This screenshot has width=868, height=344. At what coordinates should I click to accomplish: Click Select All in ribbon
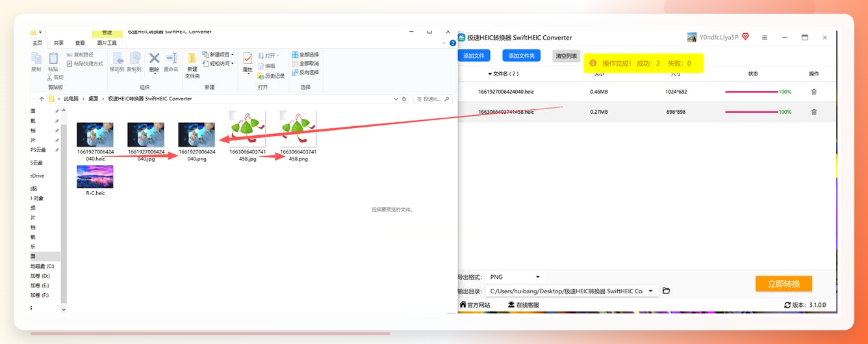(x=305, y=55)
